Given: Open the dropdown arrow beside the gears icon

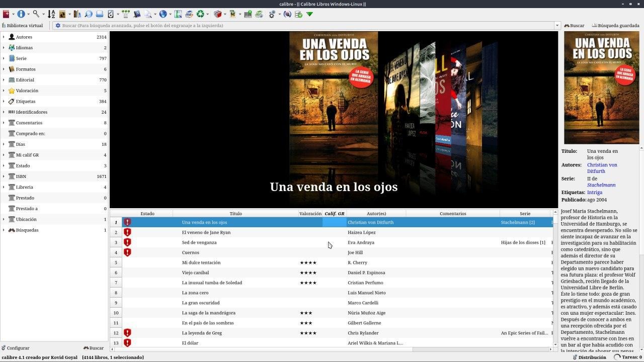Looking at the screenshot, I should 279,15.
